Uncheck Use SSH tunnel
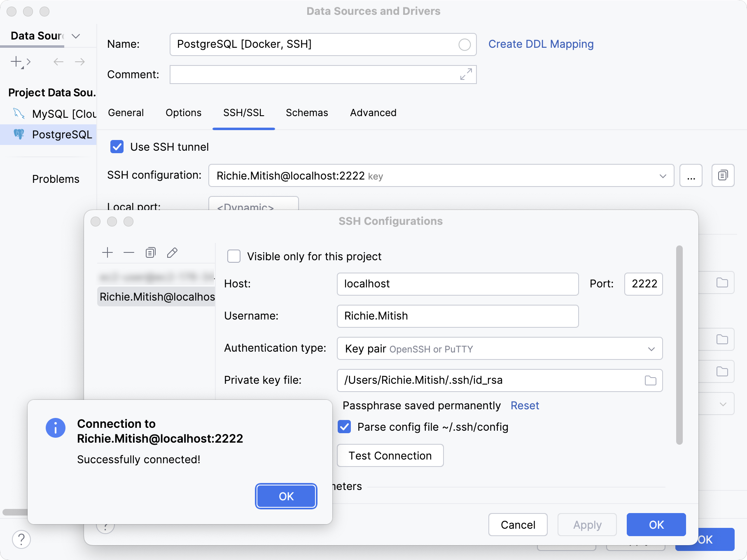The height and width of the screenshot is (560, 747). (117, 147)
